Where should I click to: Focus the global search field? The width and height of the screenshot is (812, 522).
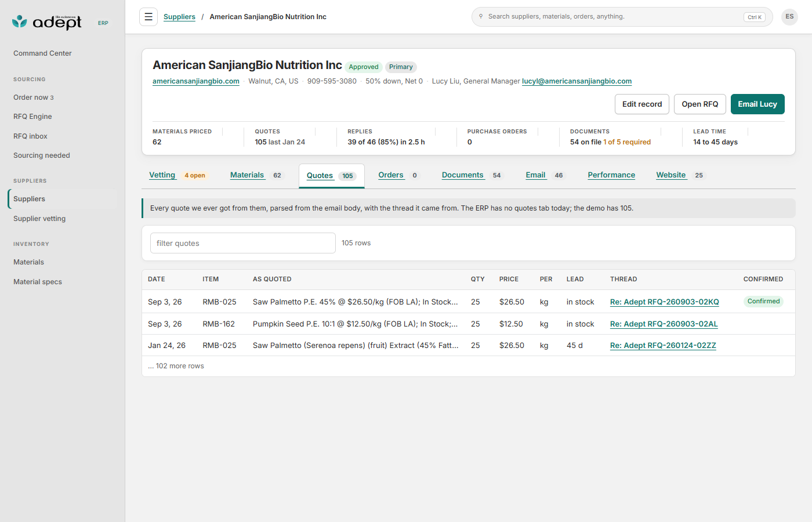point(622,17)
